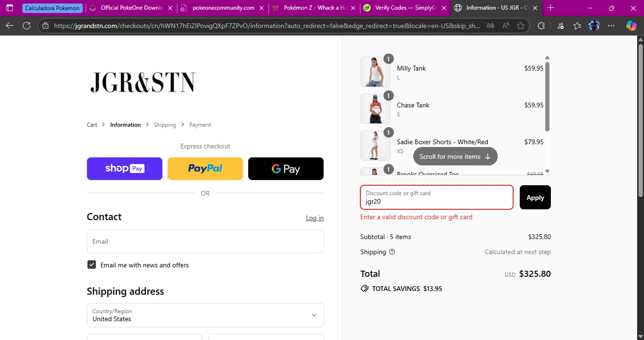
Task: Add page to favorites with star icon
Action: pos(521,26)
